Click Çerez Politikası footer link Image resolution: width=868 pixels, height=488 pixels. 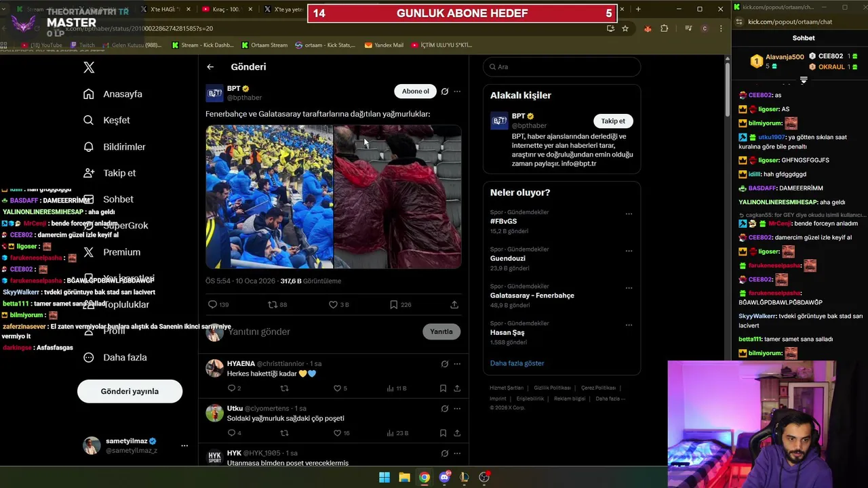point(598,388)
